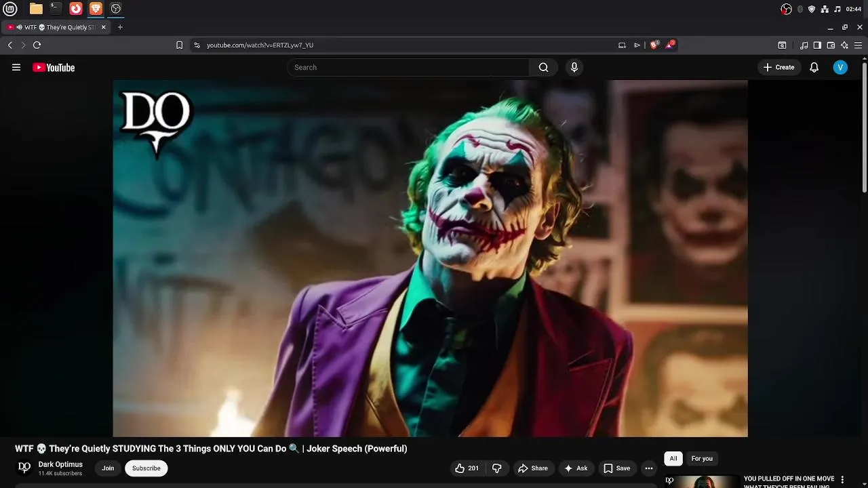This screenshot has width=868, height=488.
Task: Ask about this video
Action: click(x=575, y=468)
